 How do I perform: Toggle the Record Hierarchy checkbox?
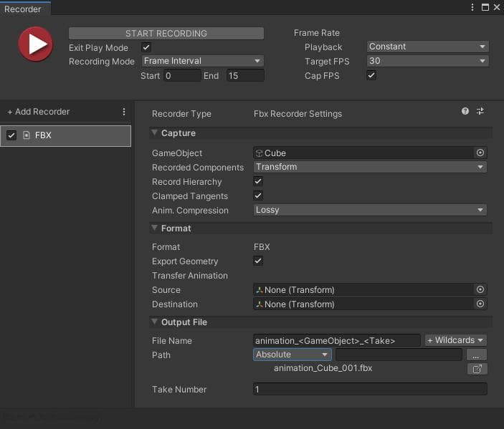click(258, 181)
